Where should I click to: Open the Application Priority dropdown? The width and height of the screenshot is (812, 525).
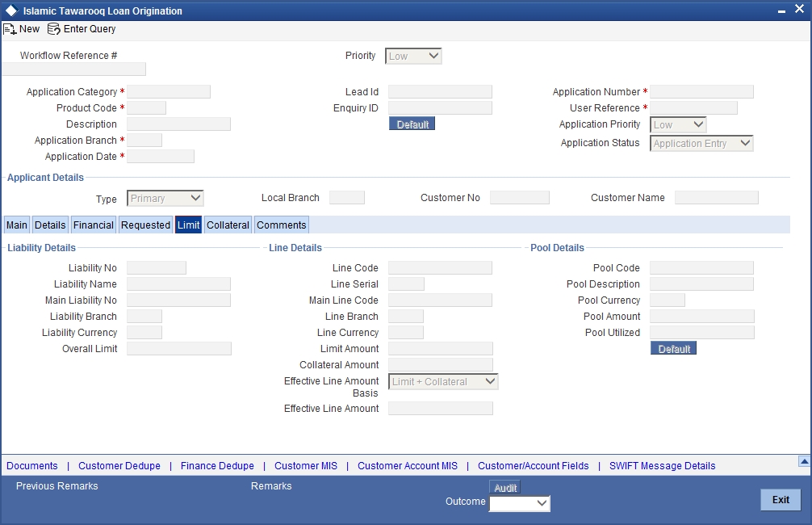pos(678,125)
